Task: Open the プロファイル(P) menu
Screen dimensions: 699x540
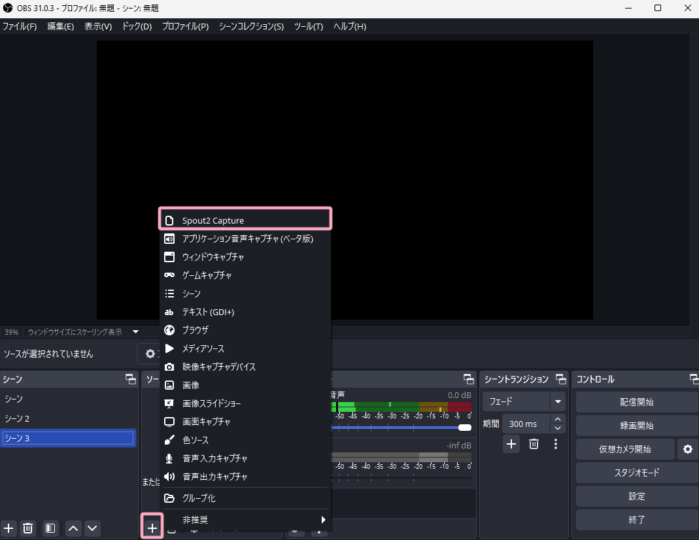Action: [x=185, y=26]
